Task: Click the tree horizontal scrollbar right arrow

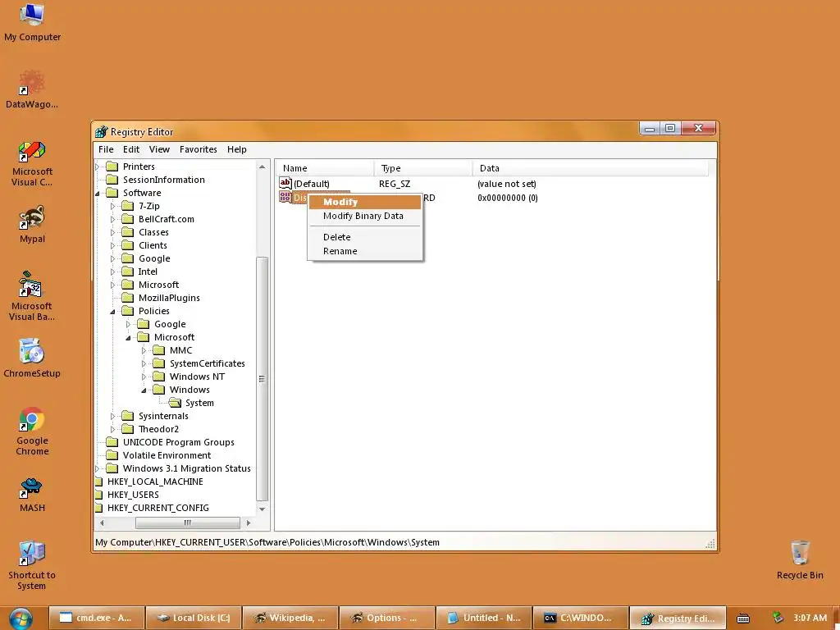Action: (x=248, y=523)
